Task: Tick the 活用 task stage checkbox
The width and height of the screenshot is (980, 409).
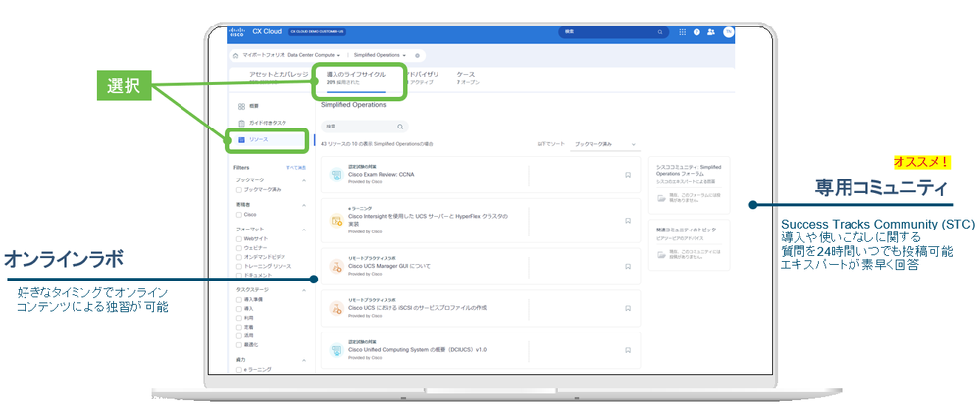Action: click(238, 336)
